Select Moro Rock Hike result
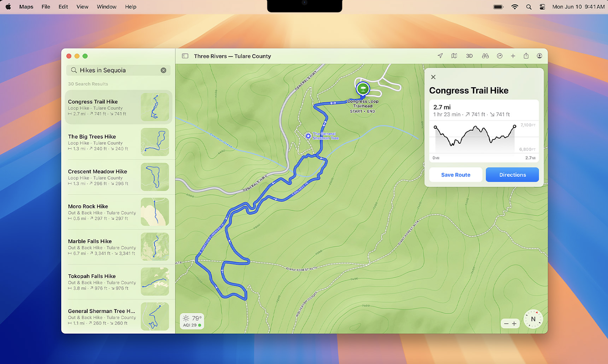The width and height of the screenshot is (608, 364). click(x=119, y=212)
